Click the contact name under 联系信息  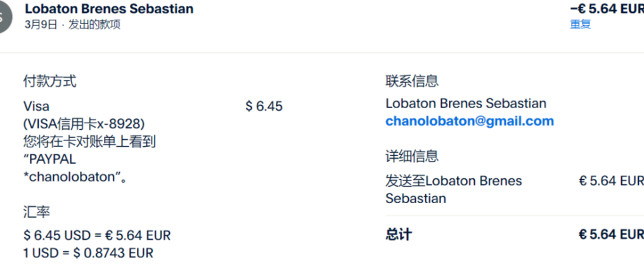point(465,103)
